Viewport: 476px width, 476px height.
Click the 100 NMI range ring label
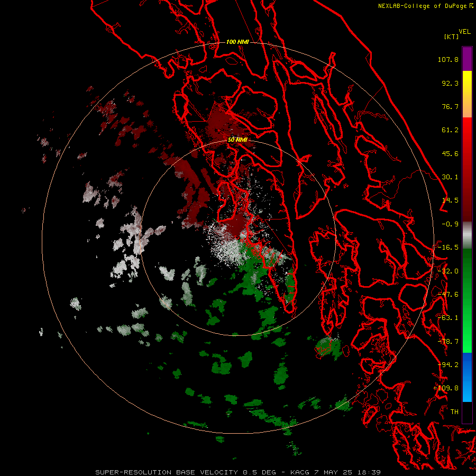[x=237, y=42]
